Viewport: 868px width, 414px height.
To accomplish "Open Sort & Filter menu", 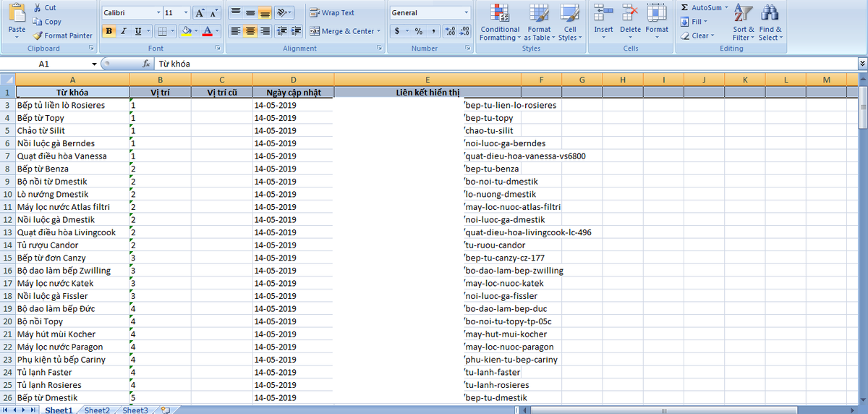I will pos(743,22).
